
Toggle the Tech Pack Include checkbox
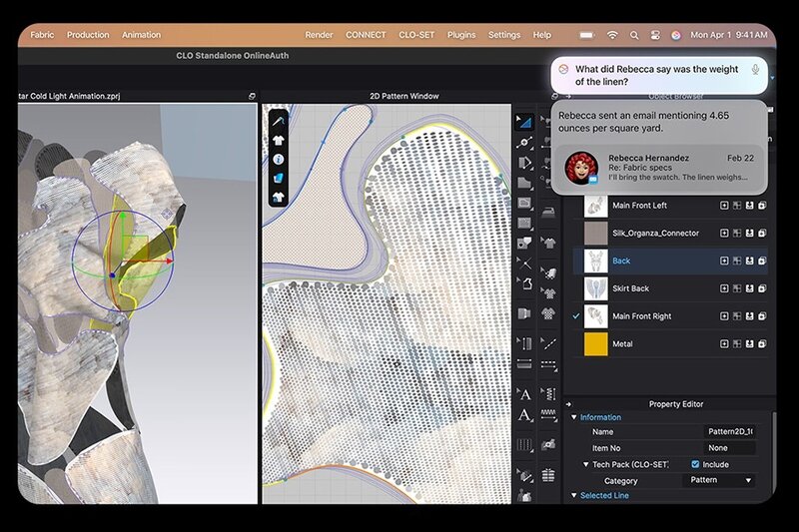pyautogui.click(x=695, y=464)
